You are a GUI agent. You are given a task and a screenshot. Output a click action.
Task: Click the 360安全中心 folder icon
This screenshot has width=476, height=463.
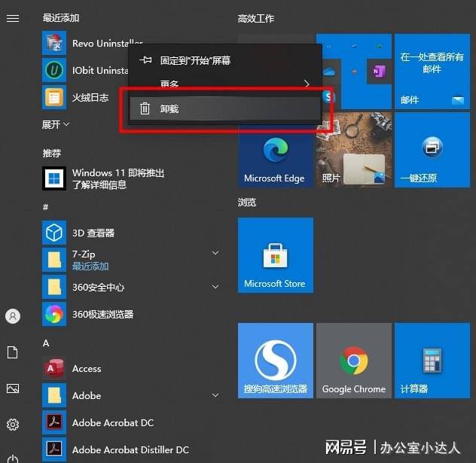tap(54, 287)
